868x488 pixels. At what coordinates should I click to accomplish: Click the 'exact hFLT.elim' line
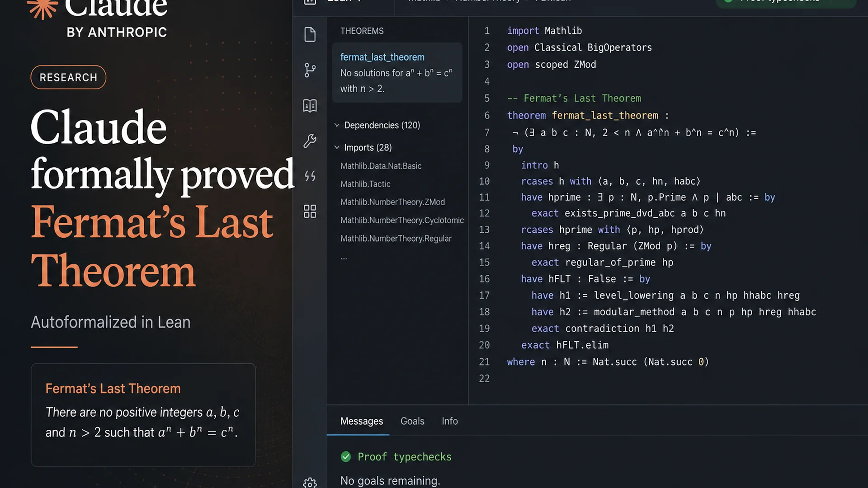565,345
